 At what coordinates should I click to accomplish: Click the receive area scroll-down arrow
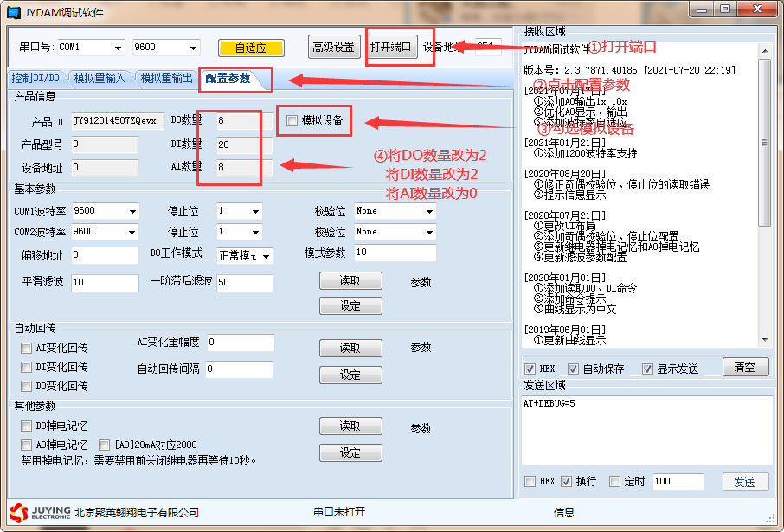(x=764, y=340)
